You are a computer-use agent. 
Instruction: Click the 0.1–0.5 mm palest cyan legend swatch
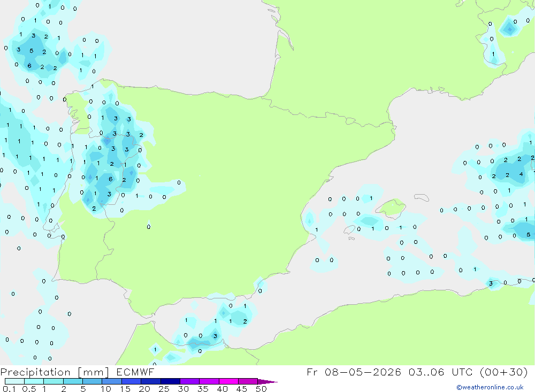(14, 381)
